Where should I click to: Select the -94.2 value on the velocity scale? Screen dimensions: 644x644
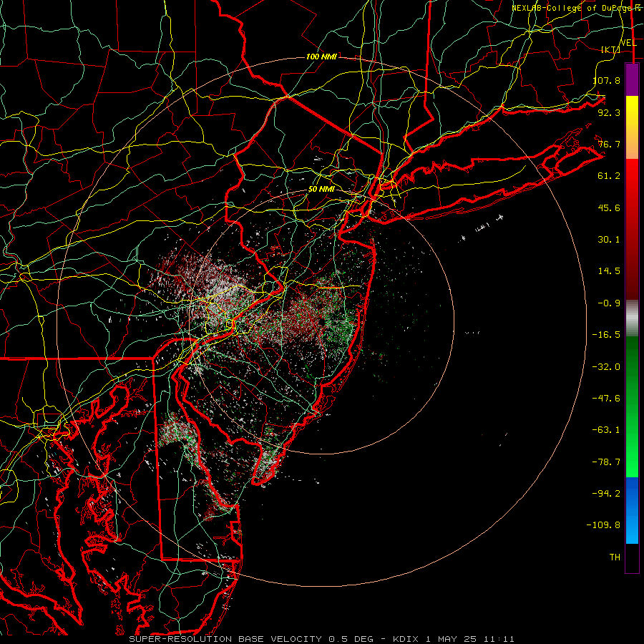pyautogui.click(x=607, y=493)
